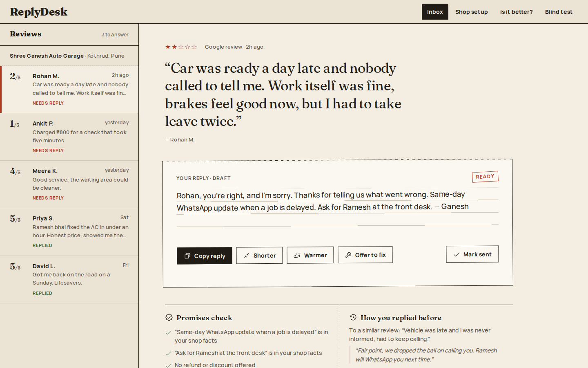Click the checkmark icon on Mark sent
The image size is (588, 368).
click(457, 254)
